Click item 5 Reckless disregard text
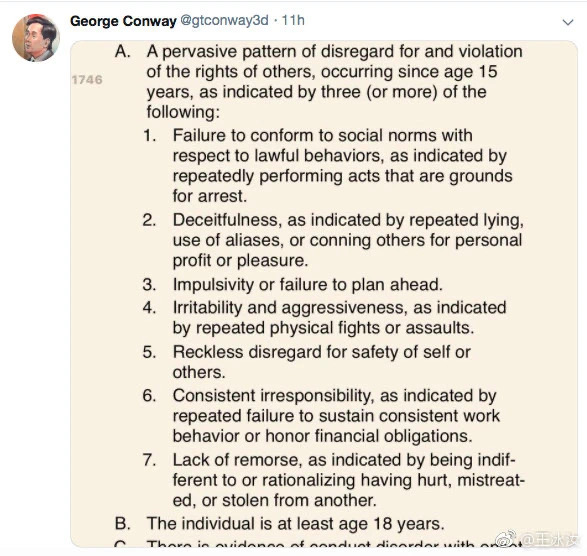Screen dimensions: 587x556 point(322,362)
